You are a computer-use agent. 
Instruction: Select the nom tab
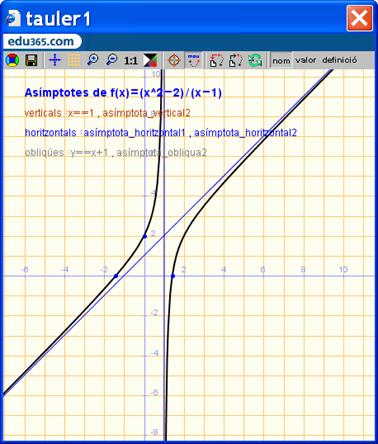[281, 61]
